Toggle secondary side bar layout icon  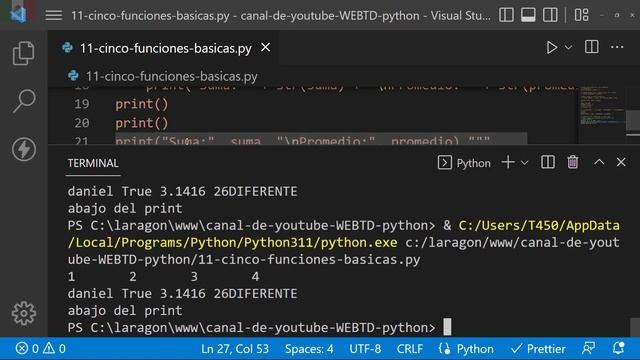pyautogui.click(x=550, y=16)
